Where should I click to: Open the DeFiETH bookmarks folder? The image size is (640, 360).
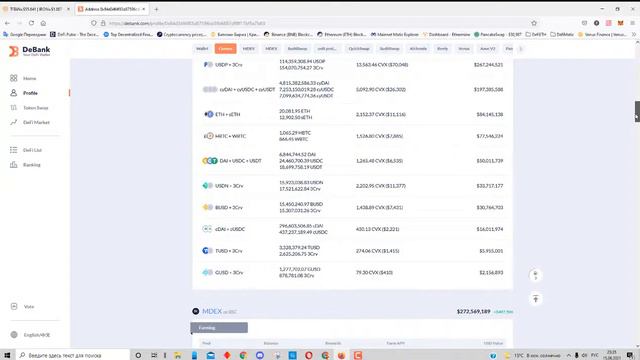click(536, 35)
